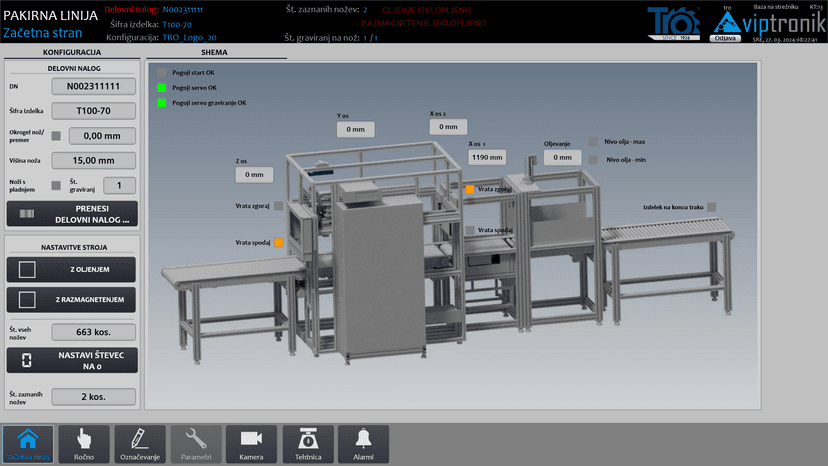Open the Ročno manual mode page

coord(84,443)
